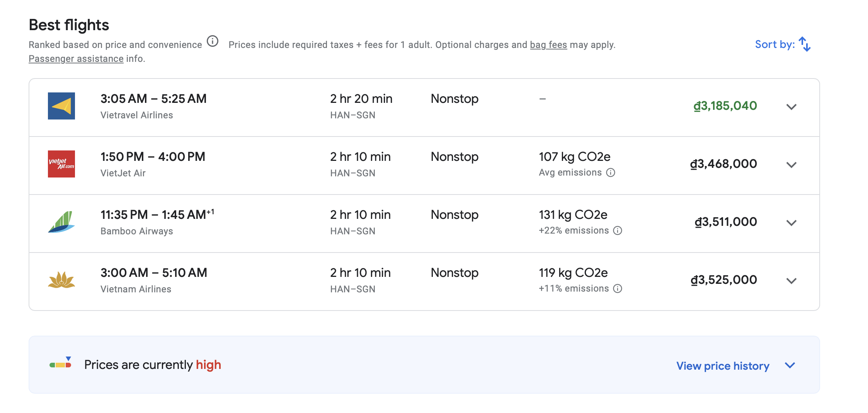
Task: Expand the price history chevron
Action: click(x=790, y=365)
